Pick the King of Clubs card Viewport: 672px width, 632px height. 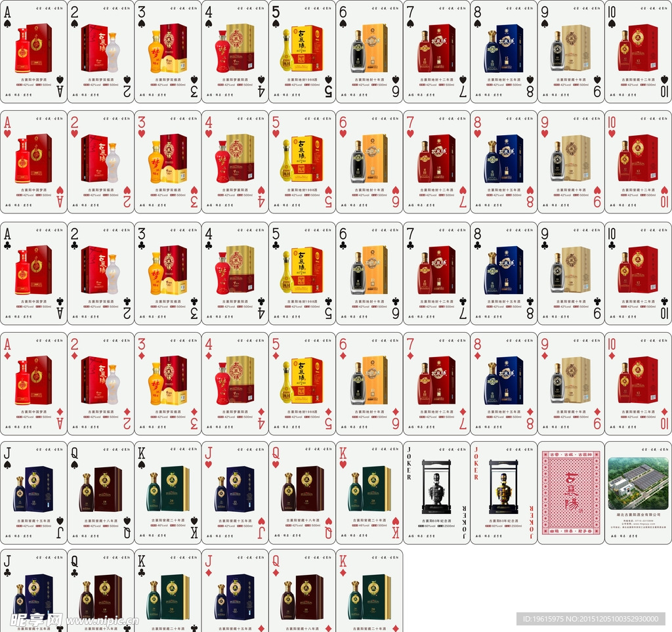click(168, 591)
